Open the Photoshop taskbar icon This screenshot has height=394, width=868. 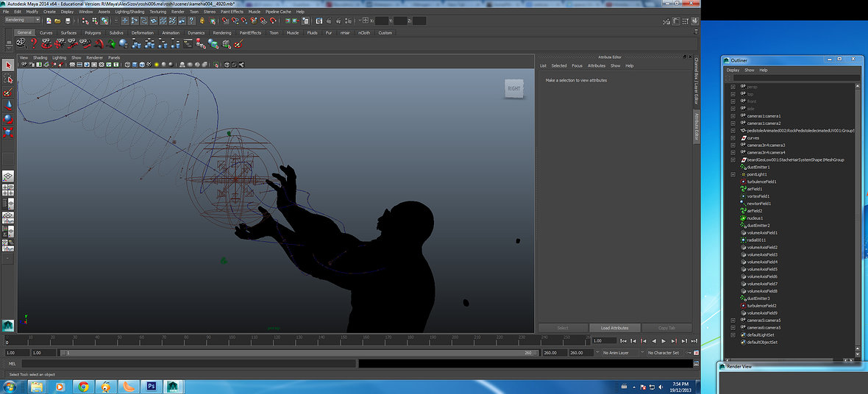(x=152, y=386)
